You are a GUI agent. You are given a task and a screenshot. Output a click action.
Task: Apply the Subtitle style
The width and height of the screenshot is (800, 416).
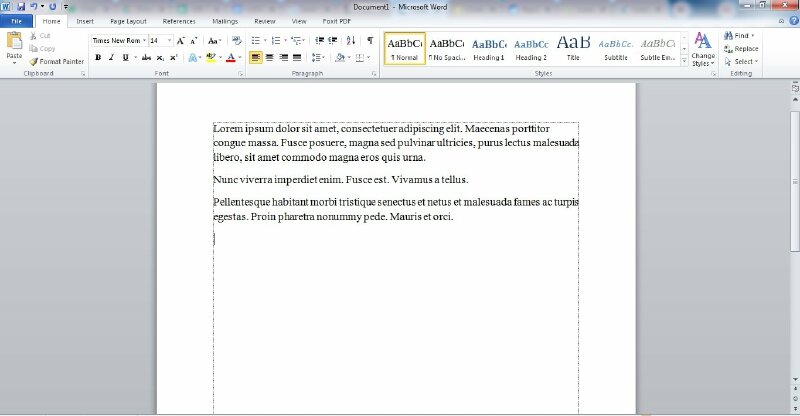pyautogui.click(x=616, y=48)
